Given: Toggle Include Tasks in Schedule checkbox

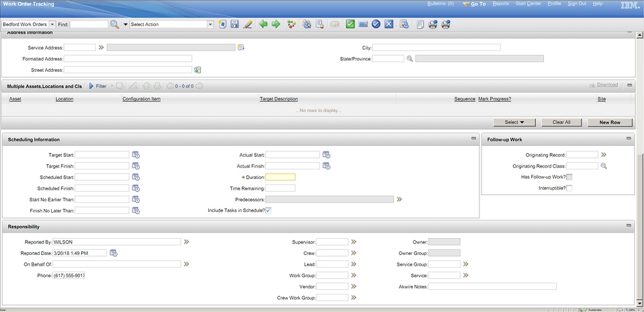Looking at the screenshot, I should (269, 210).
